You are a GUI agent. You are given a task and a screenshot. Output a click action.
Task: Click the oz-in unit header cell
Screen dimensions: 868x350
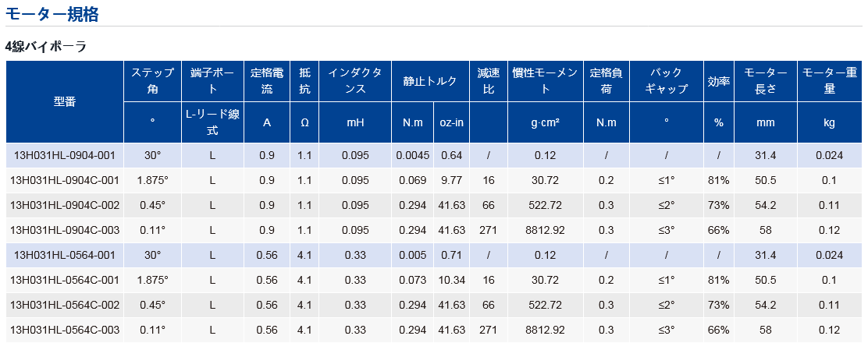tap(451, 122)
